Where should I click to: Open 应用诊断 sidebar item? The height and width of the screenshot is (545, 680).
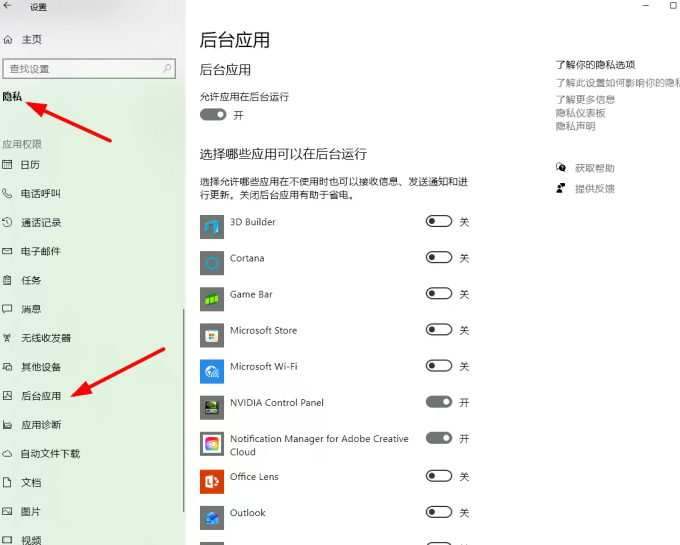tap(41, 425)
